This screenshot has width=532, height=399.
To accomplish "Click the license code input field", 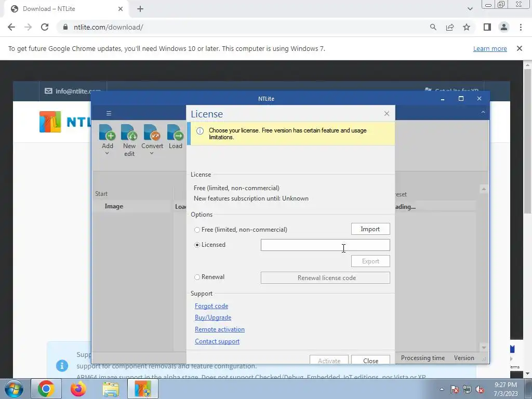I will (x=325, y=245).
